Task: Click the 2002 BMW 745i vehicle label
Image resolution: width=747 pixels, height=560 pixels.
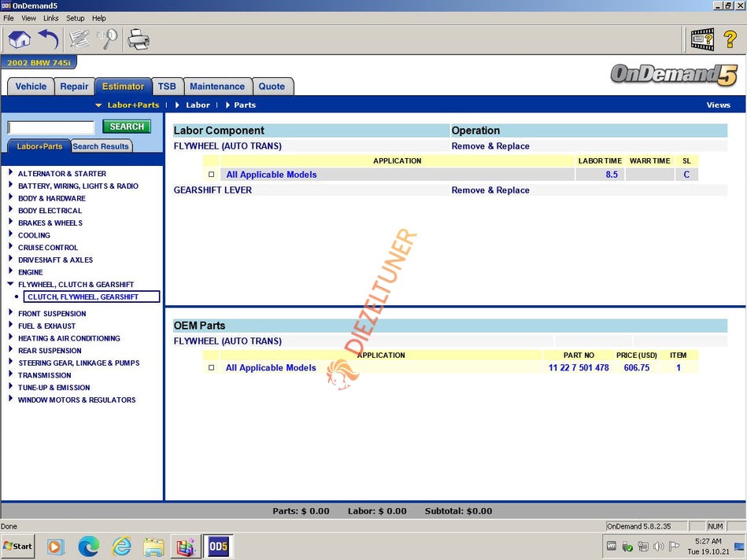Action: coord(39,62)
